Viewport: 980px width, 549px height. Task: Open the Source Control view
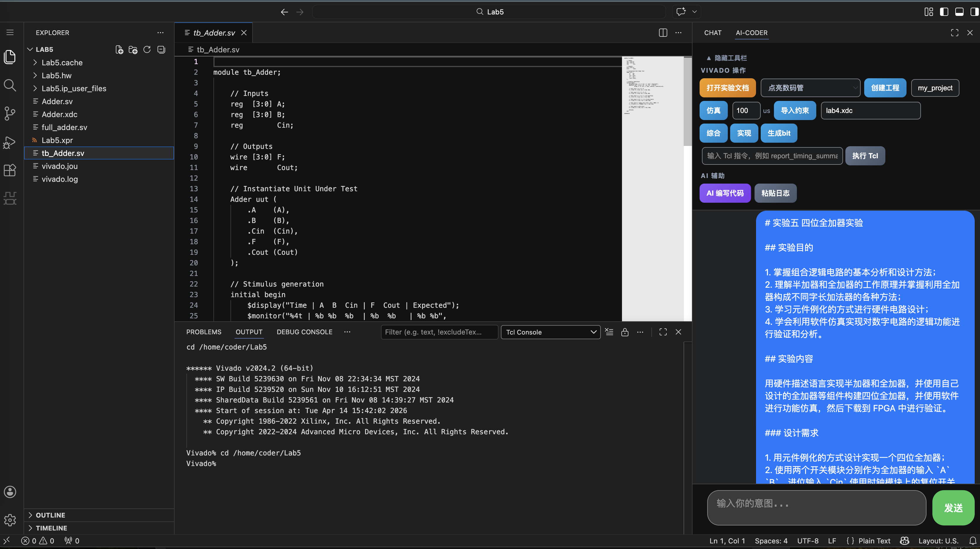point(9,114)
